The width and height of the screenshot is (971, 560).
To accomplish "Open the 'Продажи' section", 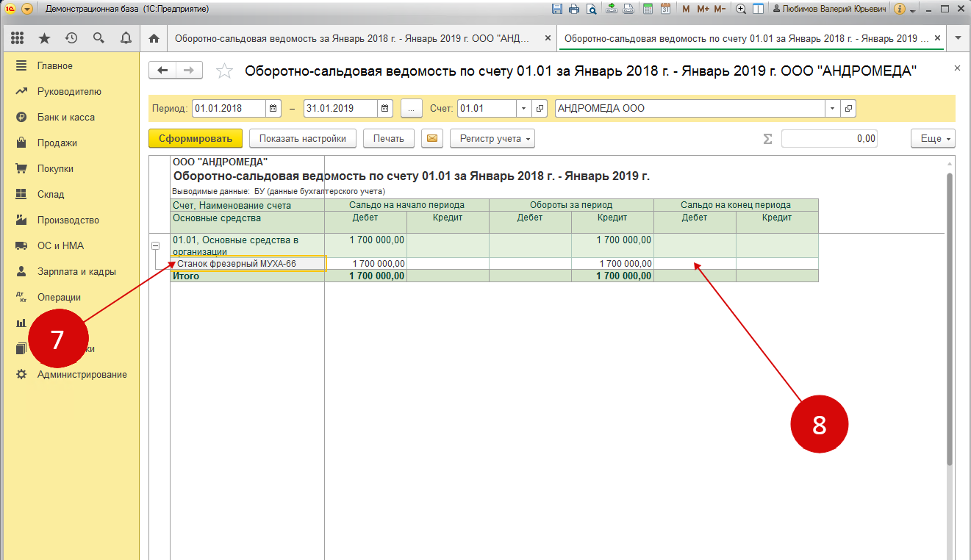I will click(x=57, y=143).
